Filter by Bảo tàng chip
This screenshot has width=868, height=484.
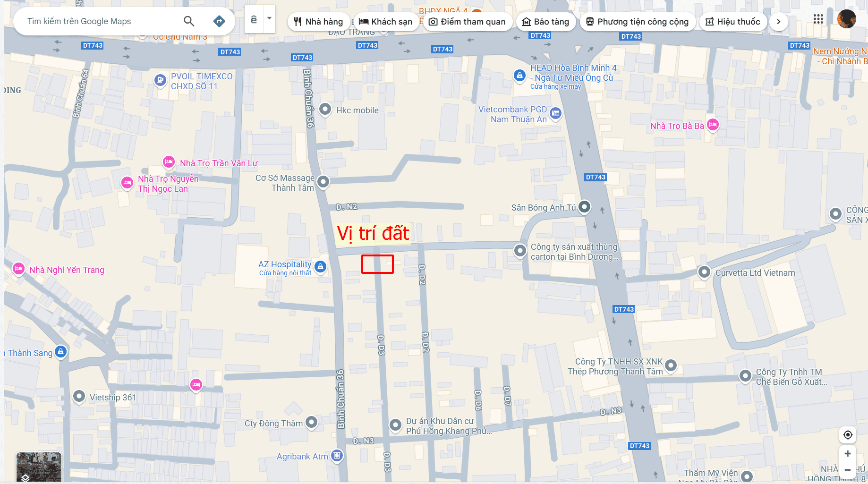point(545,22)
